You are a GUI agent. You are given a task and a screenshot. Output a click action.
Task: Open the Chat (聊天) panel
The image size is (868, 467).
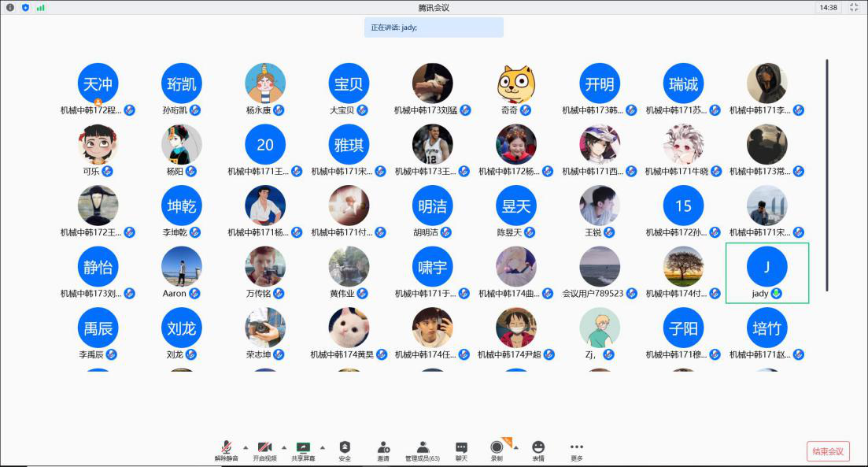pyautogui.click(x=461, y=449)
